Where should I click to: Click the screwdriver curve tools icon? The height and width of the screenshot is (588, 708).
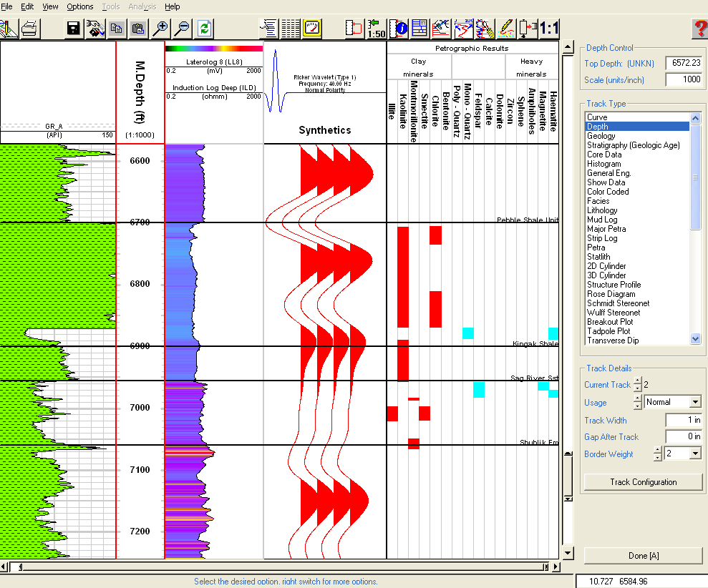pyautogui.click(x=485, y=29)
